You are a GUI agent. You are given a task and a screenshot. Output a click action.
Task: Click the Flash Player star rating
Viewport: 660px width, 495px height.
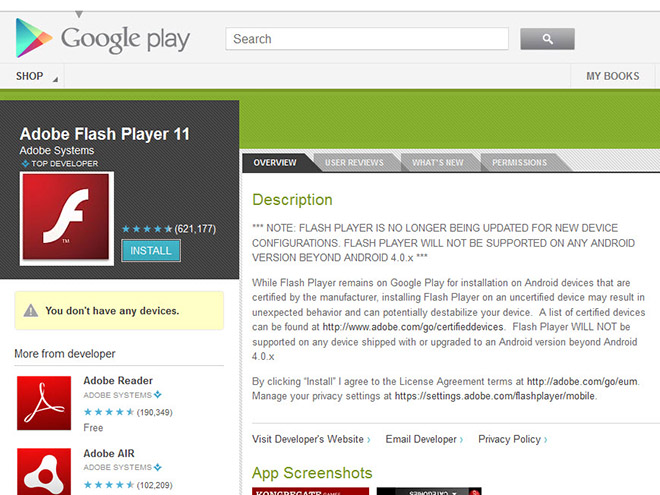pos(147,229)
